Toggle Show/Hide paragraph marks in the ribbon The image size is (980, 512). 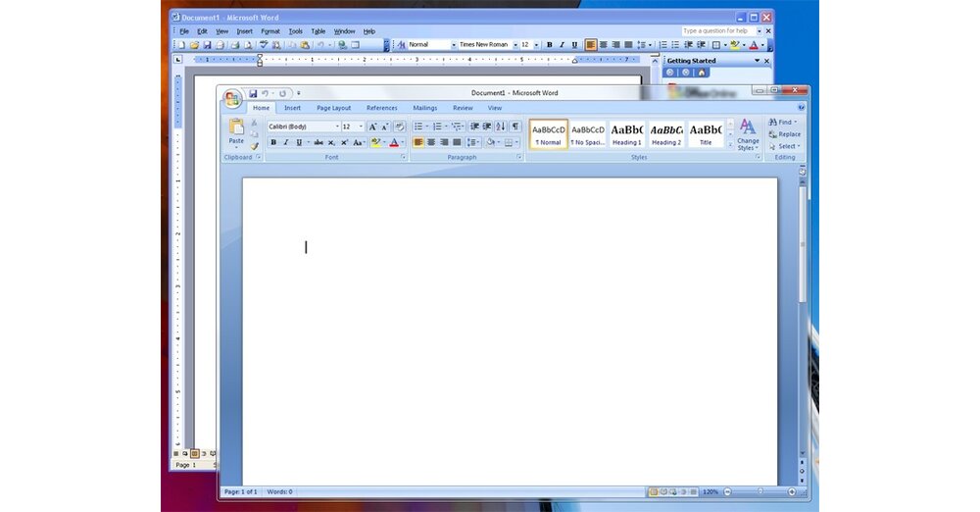515,127
